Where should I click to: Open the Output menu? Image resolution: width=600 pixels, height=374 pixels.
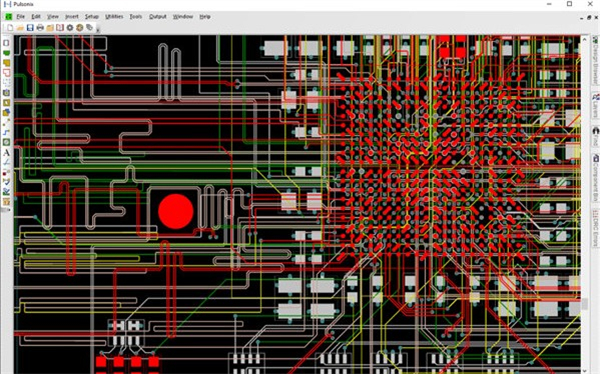point(158,16)
